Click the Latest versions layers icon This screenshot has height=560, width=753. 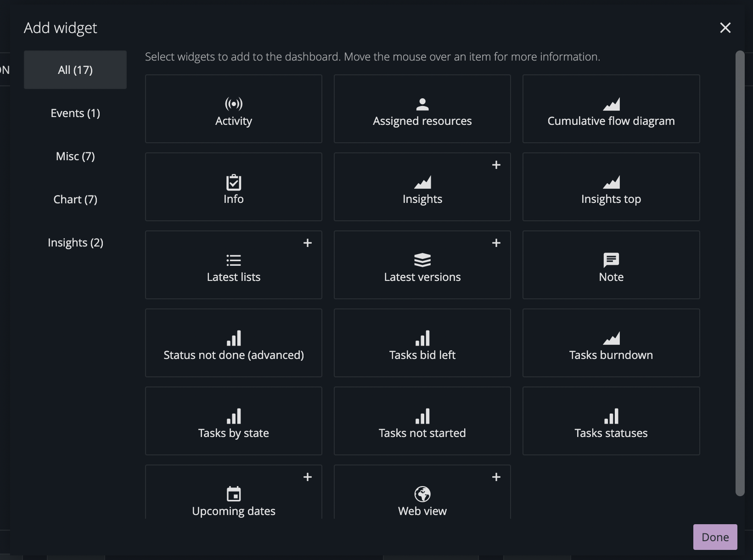[422, 260]
